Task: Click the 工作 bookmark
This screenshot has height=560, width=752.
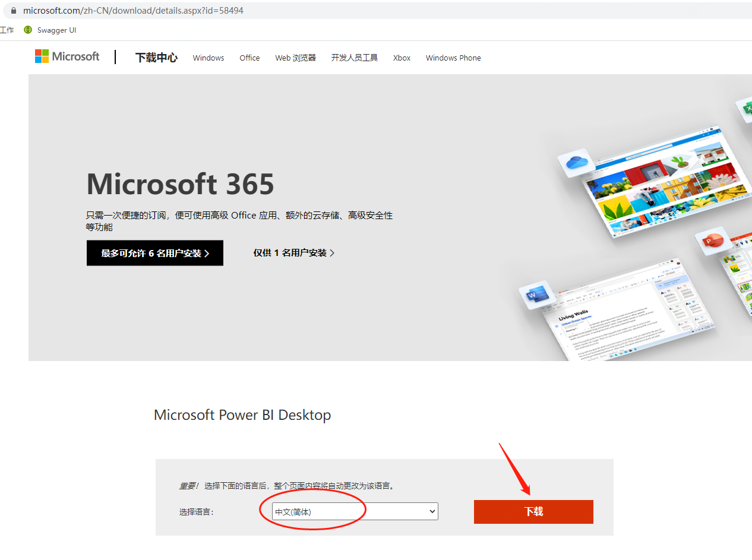Action: 7,30
